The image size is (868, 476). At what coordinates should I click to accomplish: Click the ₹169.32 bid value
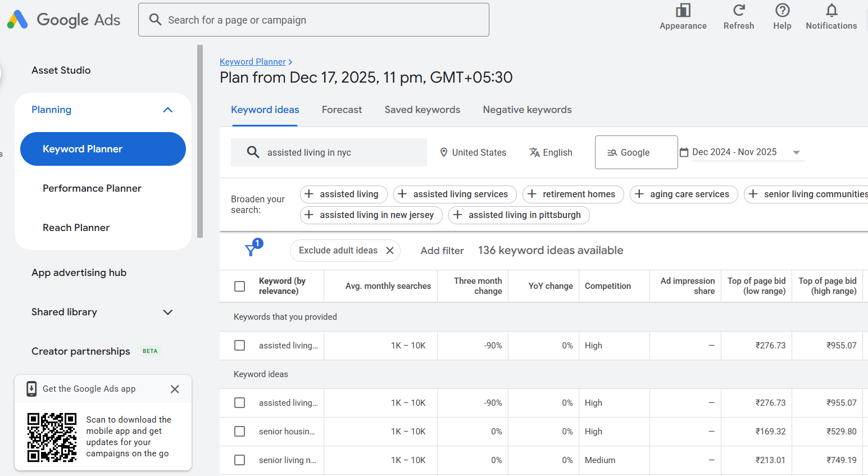coord(770,432)
